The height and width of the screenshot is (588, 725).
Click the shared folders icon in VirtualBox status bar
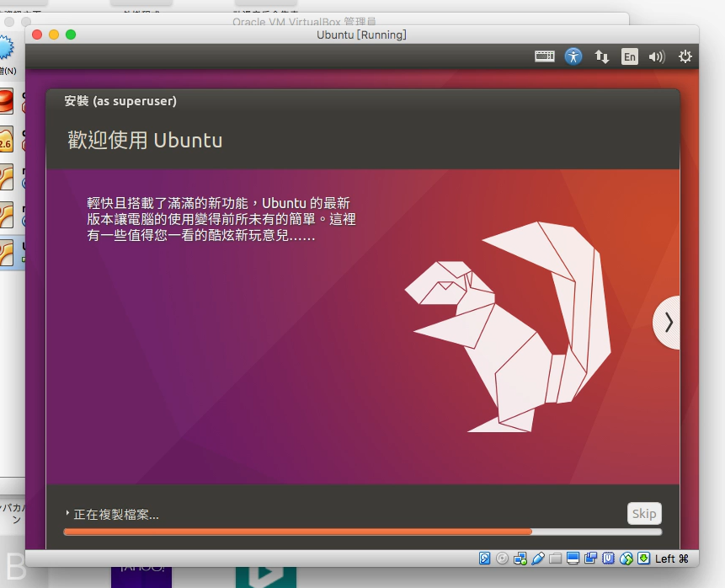pos(555,559)
